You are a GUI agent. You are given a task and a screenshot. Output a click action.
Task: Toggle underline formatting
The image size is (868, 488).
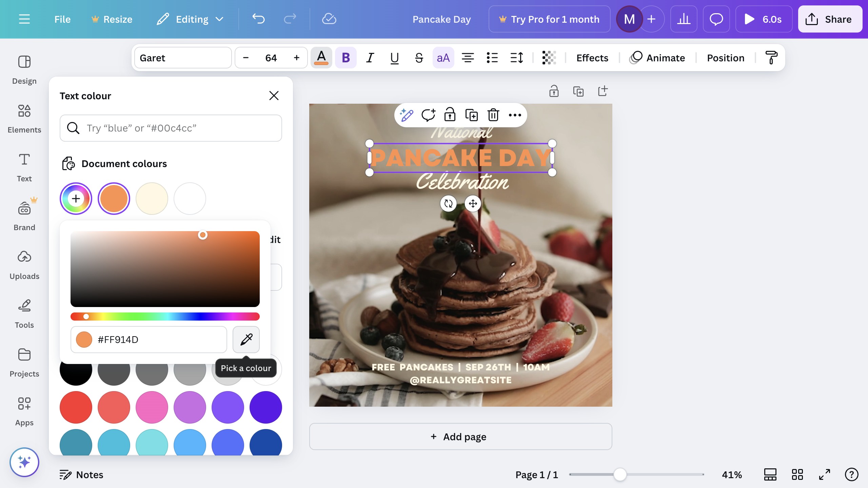coord(395,58)
